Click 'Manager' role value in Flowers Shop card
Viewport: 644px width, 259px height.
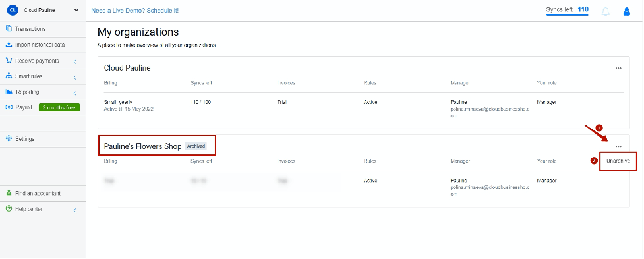click(546, 180)
